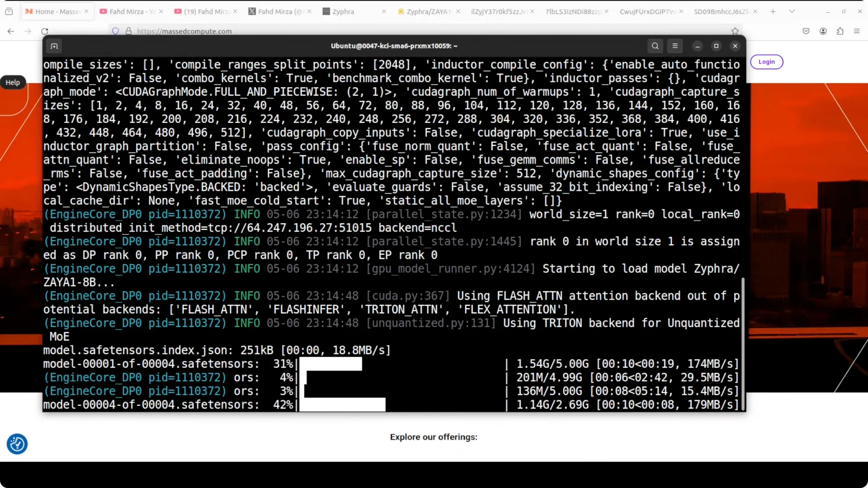This screenshot has height=488, width=868.
Task: Open terminal hamburger menu
Action: point(675,46)
